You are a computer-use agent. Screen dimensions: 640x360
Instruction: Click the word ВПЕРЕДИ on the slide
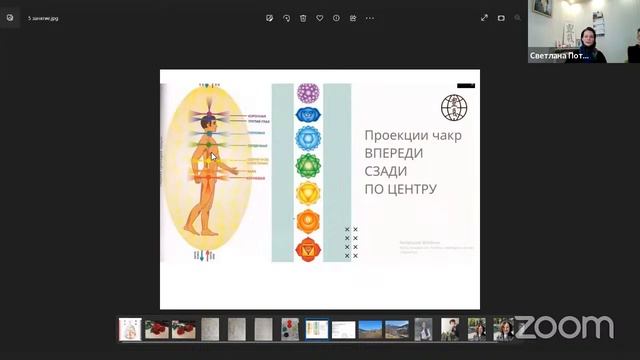pyautogui.click(x=393, y=153)
